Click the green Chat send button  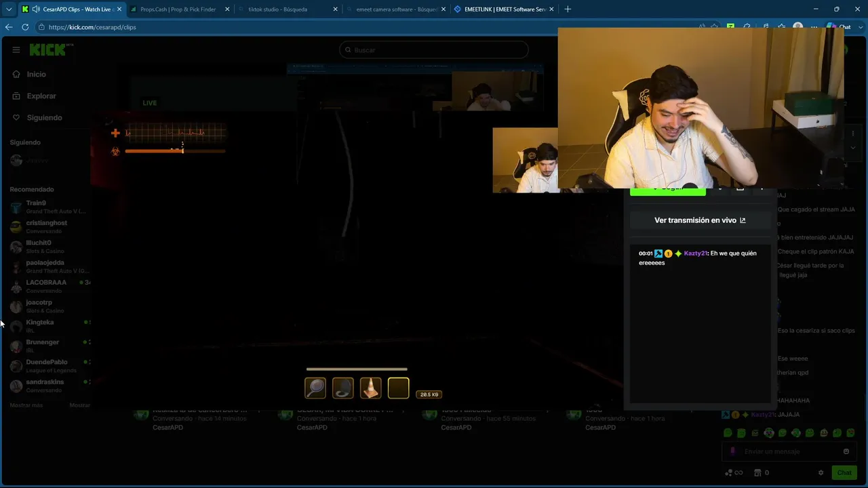[x=844, y=472]
